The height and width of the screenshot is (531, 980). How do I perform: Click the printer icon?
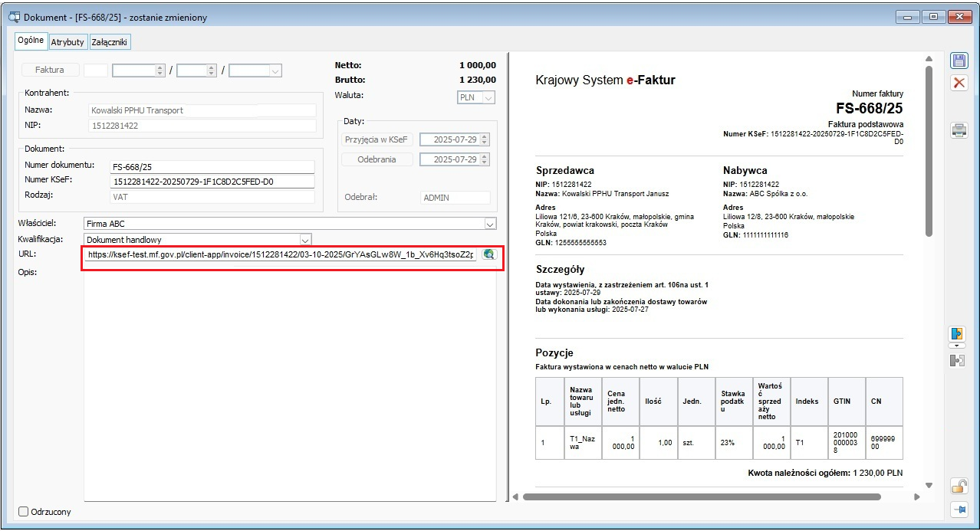959,129
